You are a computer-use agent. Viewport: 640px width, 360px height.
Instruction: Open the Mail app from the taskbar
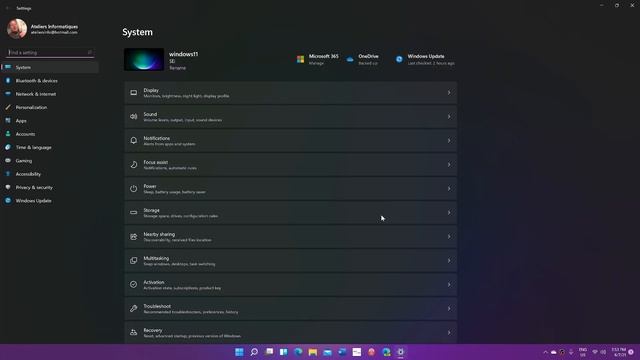click(328, 352)
